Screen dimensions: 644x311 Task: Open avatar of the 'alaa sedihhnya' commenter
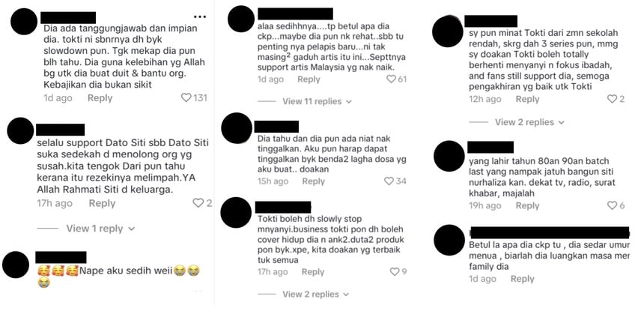pyautogui.click(x=241, y=19)
